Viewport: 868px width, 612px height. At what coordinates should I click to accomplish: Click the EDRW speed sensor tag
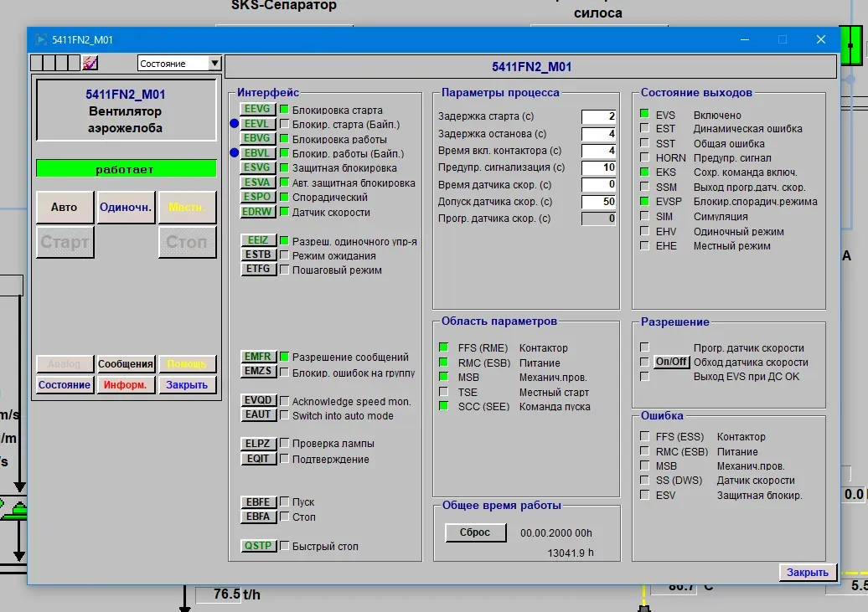click(257, 211)
